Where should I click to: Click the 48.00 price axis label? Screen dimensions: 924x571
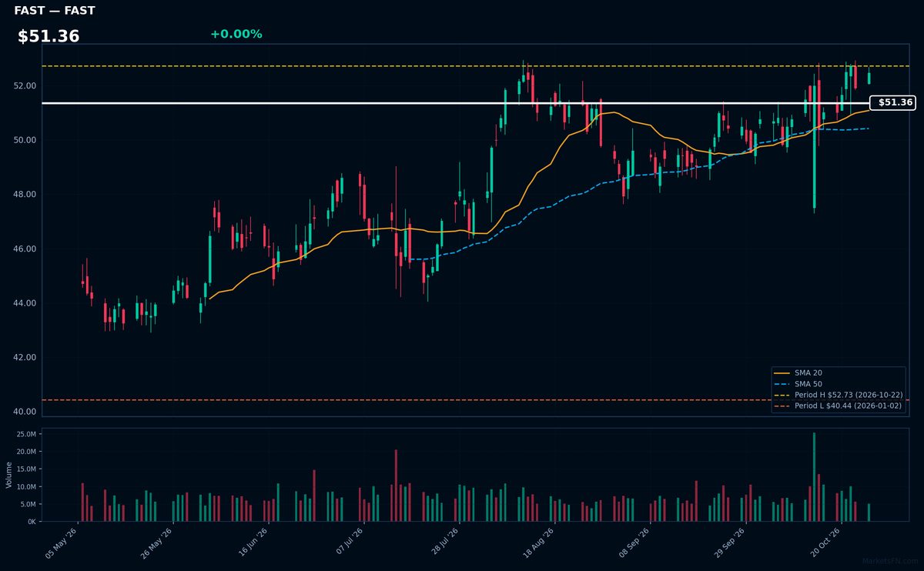point(24,195)
